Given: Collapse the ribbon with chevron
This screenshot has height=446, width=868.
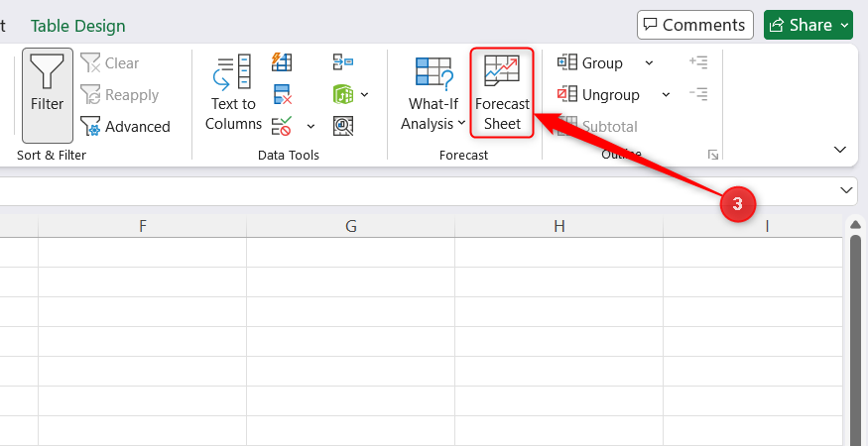Looking at the screenshot, I should [x=840, y=150].
